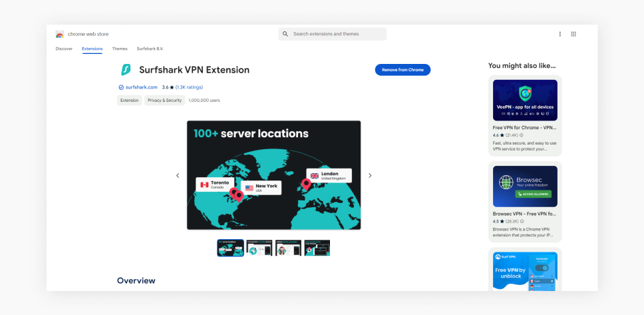Open the Google apps grid
This screenshot has height=315, width=644.
(x=573, y=34)
